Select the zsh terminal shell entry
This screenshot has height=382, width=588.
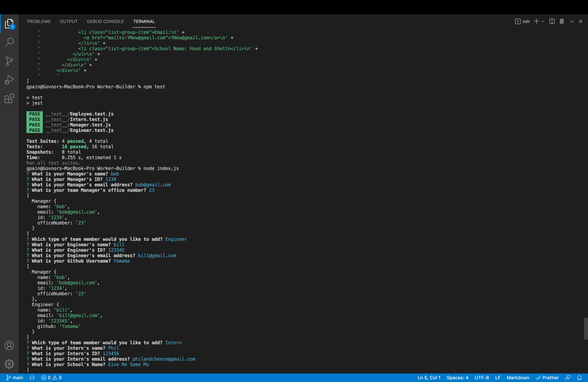(x=522, y=22)
